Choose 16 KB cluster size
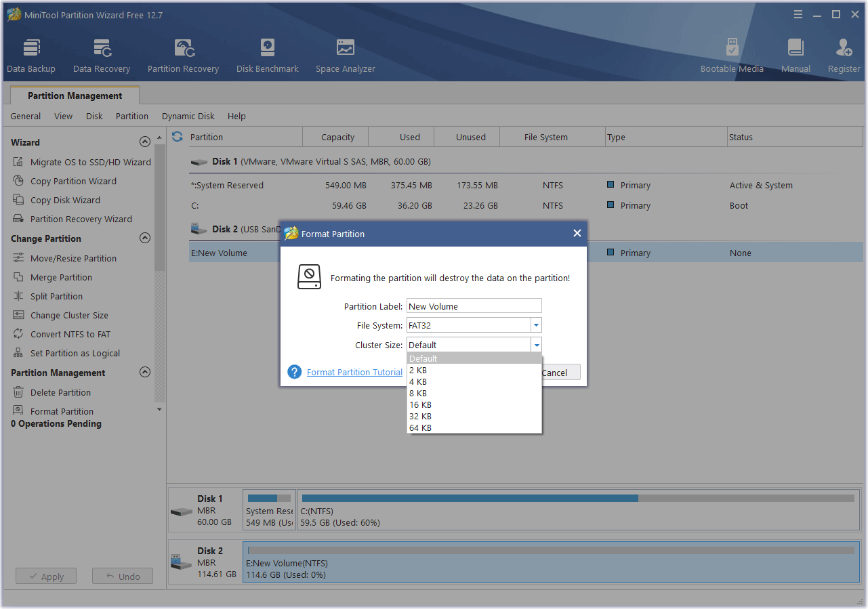This screenshot has height=609, width=868. (x=474, y=404)
